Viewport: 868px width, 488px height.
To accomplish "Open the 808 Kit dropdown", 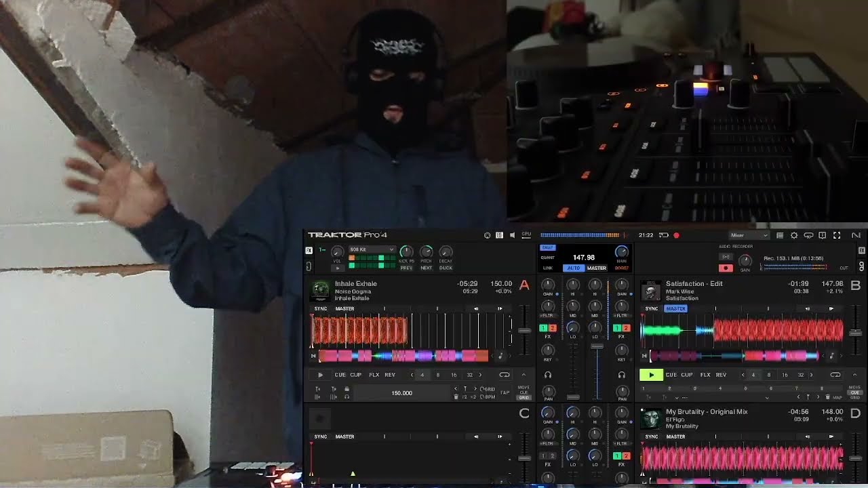I will point(372,249).
